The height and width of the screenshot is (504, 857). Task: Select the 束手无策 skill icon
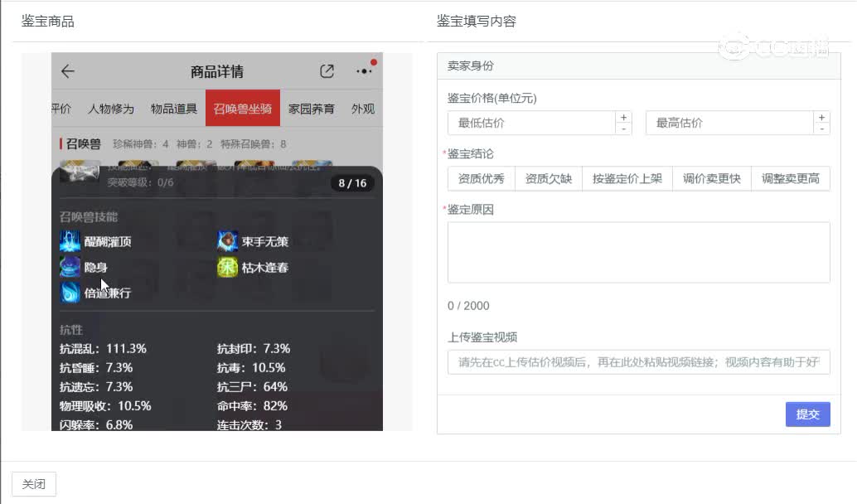click(227, 241)
